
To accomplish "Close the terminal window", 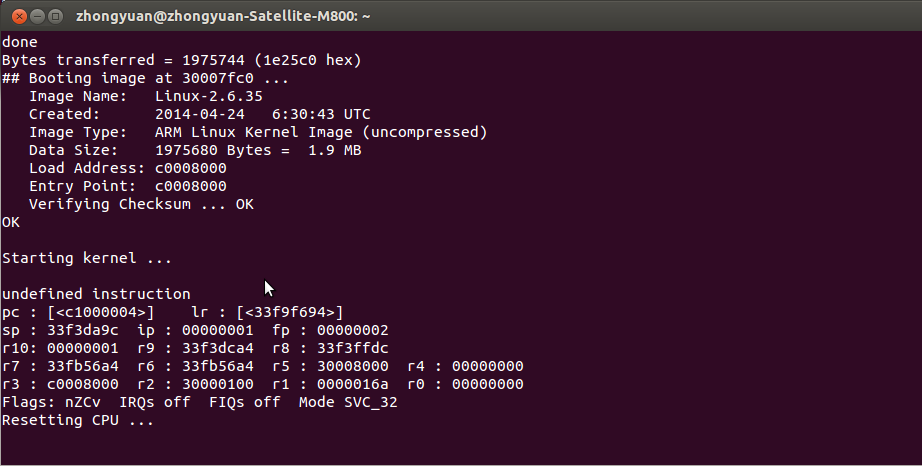I will point(19,16).
